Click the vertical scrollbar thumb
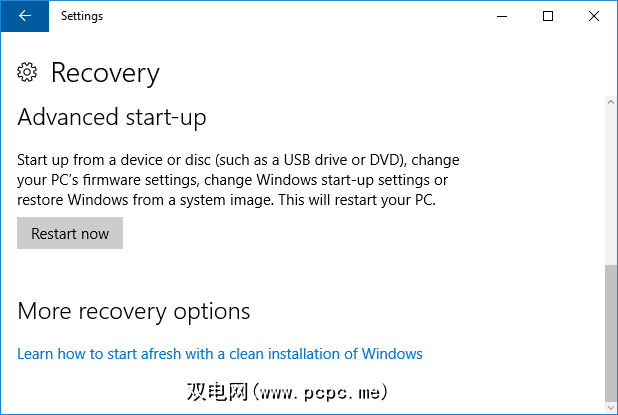Image resolution: width=618 pixels, height=415 pixels. [610, 330]
